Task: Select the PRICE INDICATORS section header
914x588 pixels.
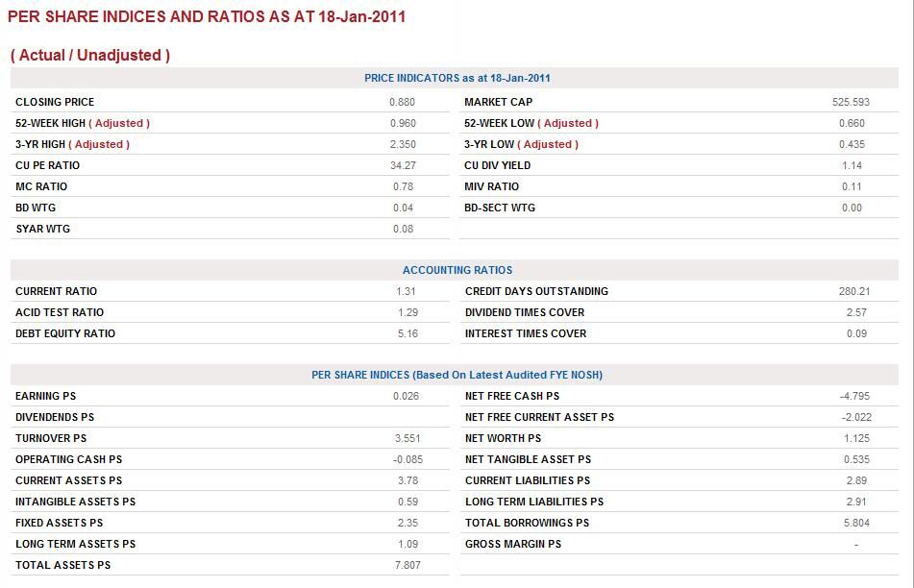Action: 457,78
